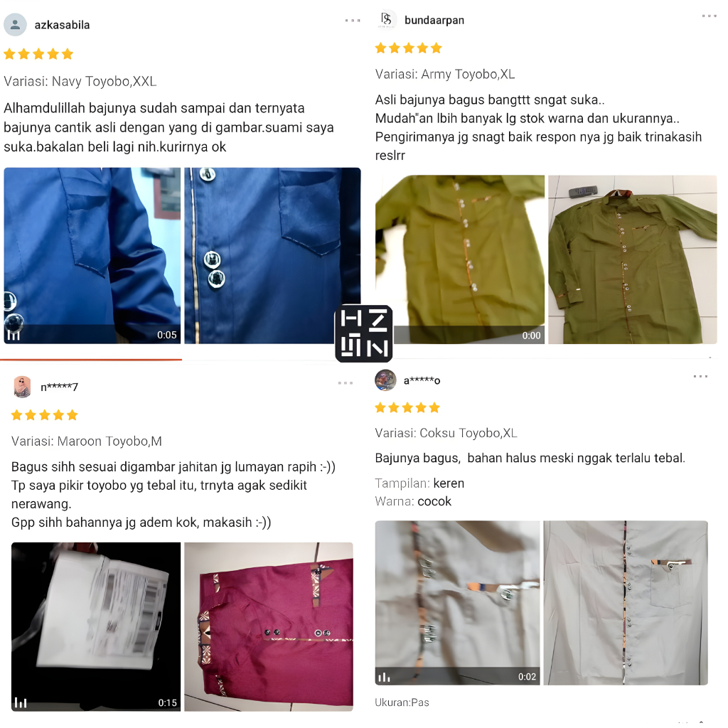728x728 pixels.
Task: View the army green shirt on floor photo
Action: point(632,259)
